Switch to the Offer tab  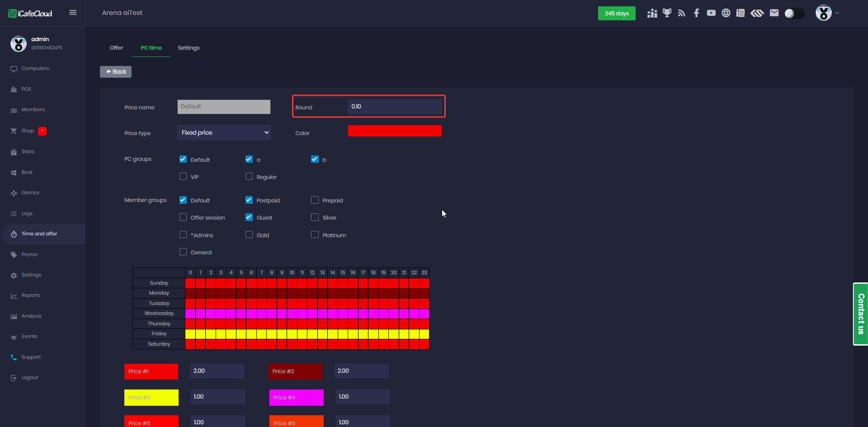click(x=116, y=47)
